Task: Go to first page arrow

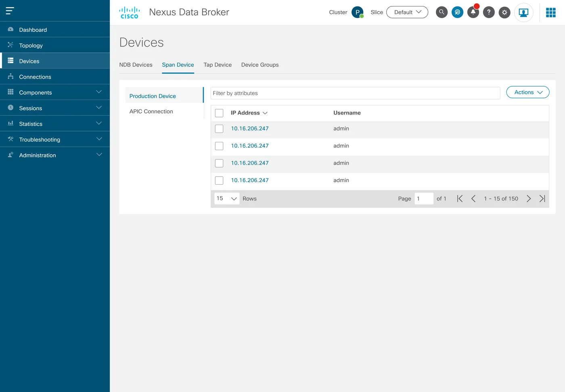Action: pyautogui.click(x=460, y=198)
